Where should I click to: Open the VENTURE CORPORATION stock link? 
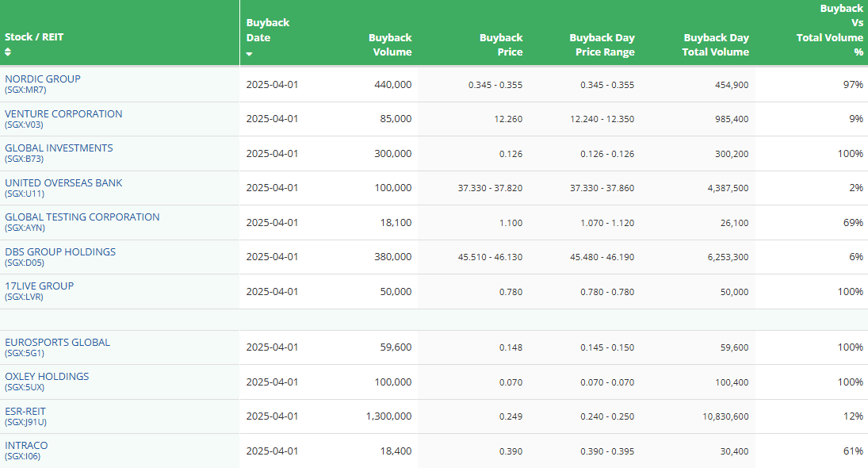click(63, 113)
